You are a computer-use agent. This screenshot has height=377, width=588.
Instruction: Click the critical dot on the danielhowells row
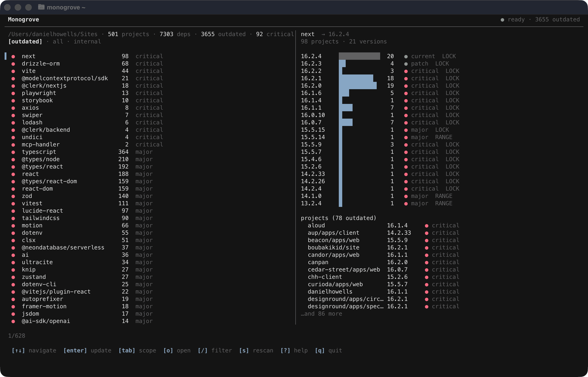click(x=427, y=292)
